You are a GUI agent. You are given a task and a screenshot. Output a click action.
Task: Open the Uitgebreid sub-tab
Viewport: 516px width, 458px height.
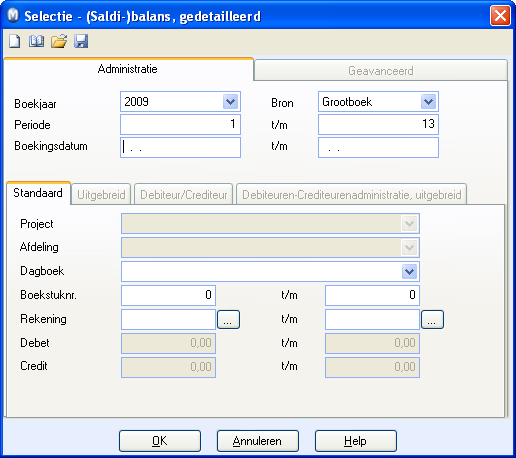pos(101,195)
